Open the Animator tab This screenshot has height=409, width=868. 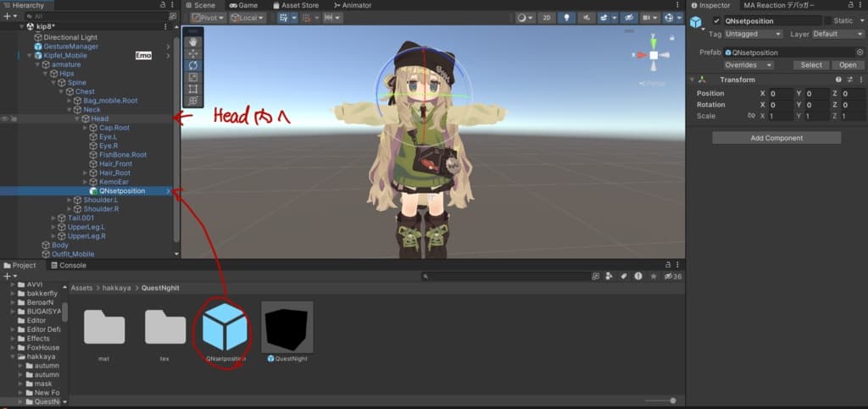(353, 5)
